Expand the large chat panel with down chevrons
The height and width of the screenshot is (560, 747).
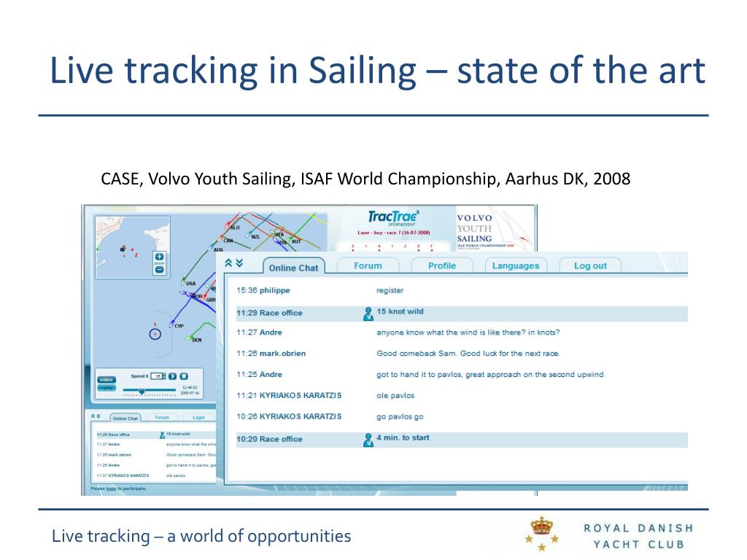tap(239, 262)
